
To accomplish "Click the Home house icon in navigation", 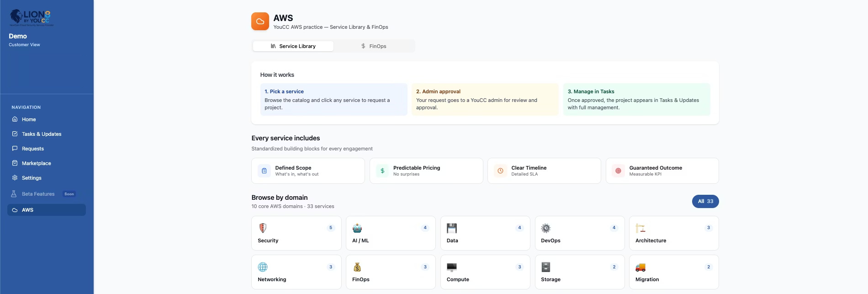I will tap(15, 119).
